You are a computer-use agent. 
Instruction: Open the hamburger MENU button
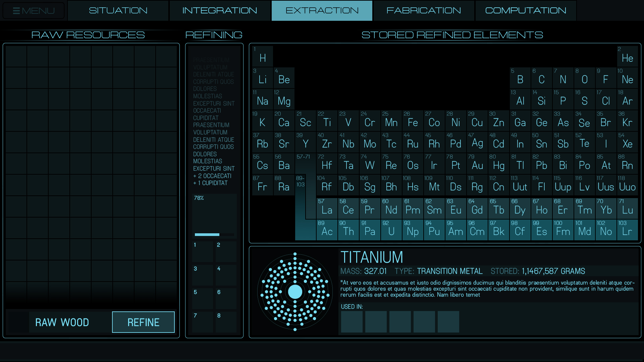coord(34,11)
